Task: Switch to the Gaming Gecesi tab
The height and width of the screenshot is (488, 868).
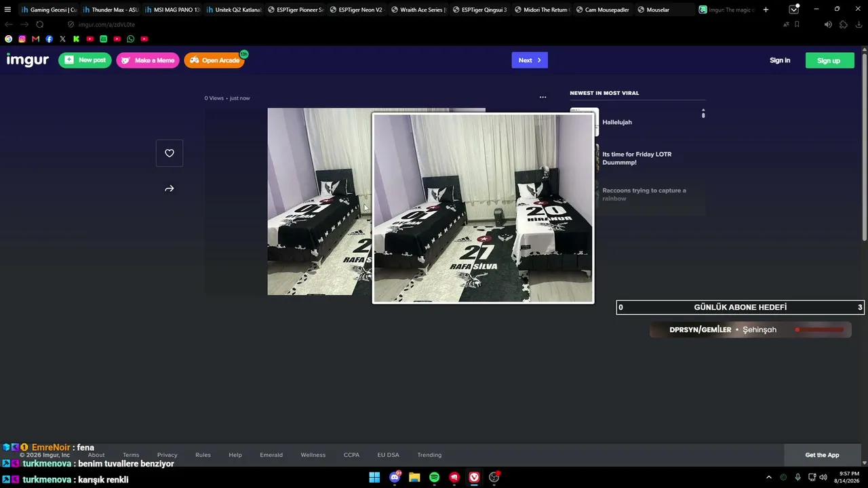Action: [x=48, y=9]
